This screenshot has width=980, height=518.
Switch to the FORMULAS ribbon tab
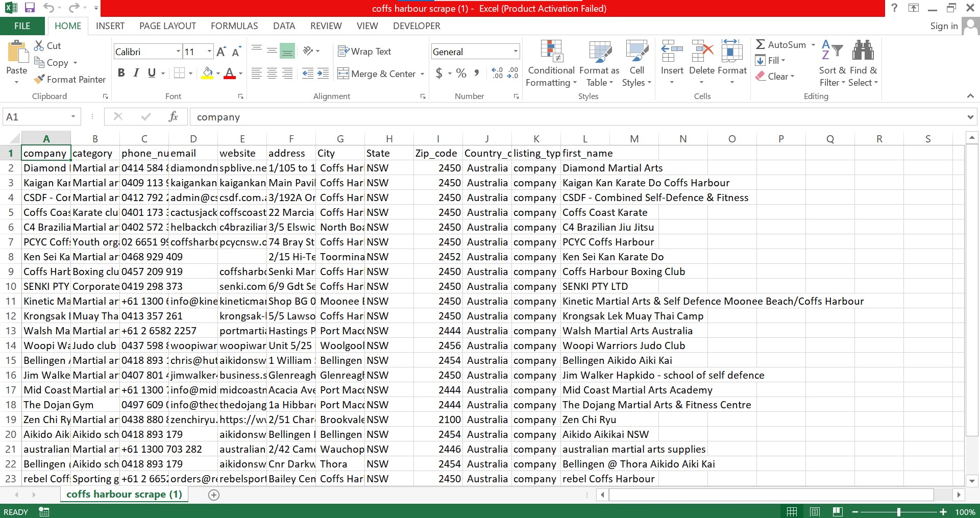(234, 26)
